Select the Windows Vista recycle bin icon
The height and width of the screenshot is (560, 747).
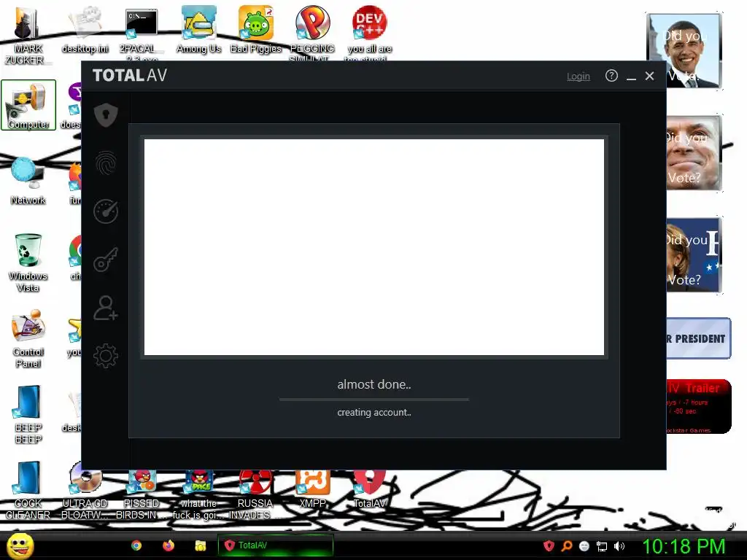click(x=28, y=262)
